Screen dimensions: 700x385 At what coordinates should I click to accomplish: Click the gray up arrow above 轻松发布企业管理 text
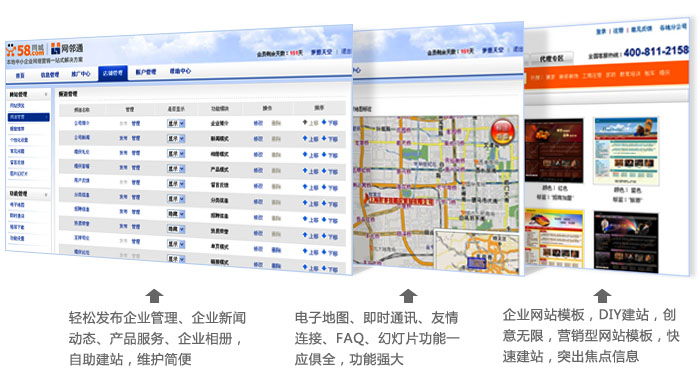(154, 296)
